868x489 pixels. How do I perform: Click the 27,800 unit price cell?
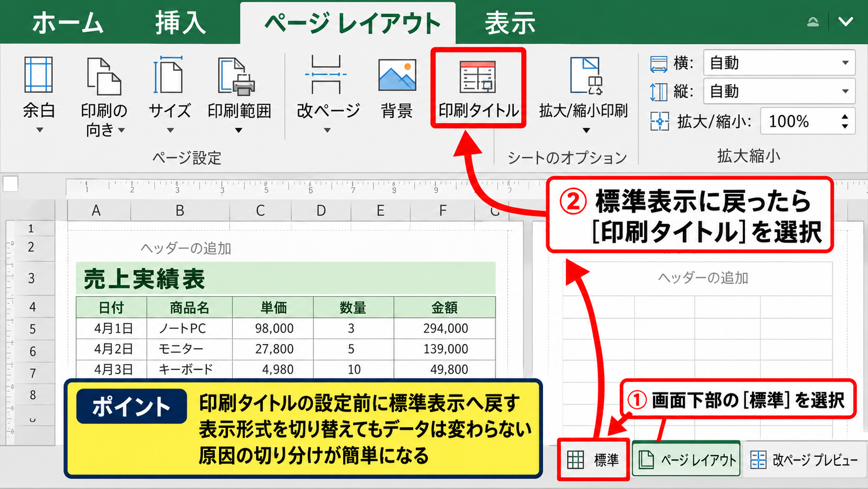[x=273, y=349]
